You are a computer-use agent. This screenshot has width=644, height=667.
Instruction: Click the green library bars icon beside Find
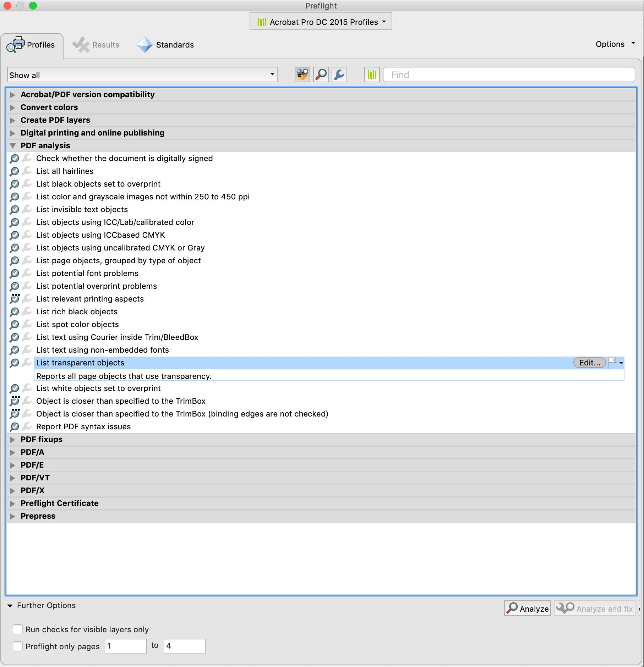[372, 75]
